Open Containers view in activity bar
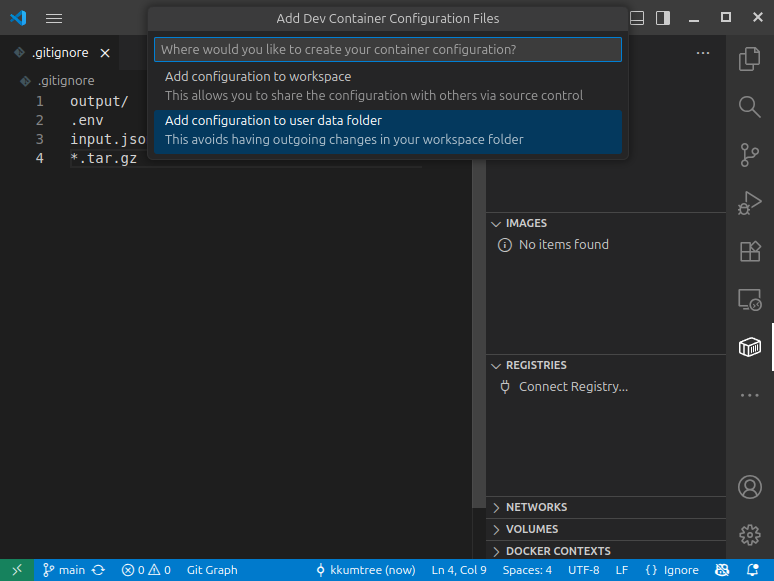The image size is (774, 581). (x=749, y=347)
